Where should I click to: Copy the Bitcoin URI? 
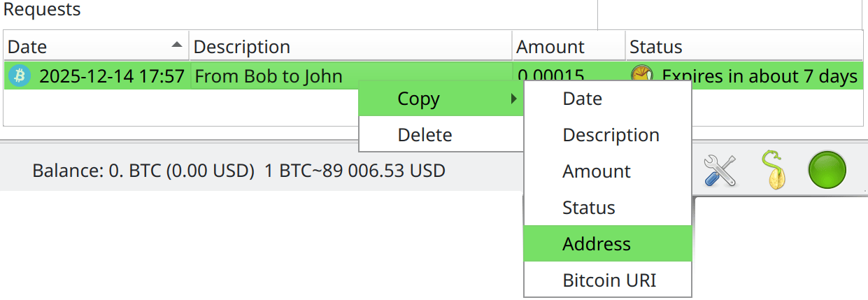[609, 280]
